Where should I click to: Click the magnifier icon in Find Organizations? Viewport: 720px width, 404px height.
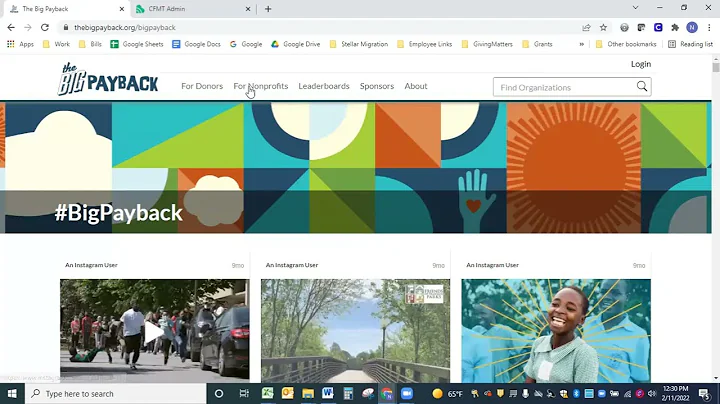pyautogui.click(x=641, y=86)
